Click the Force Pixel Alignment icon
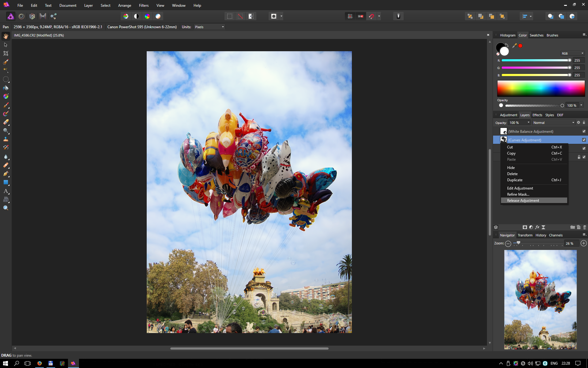Screen dimensions: 588x368 pyautogui.click(x=350, y=16)
